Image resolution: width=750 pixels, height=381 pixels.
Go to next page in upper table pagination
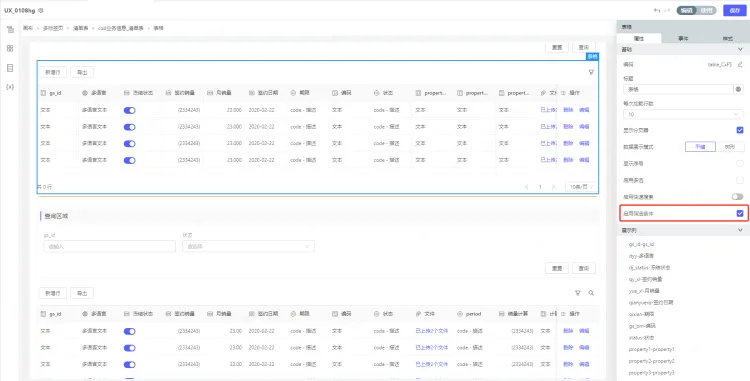[553, 187]
